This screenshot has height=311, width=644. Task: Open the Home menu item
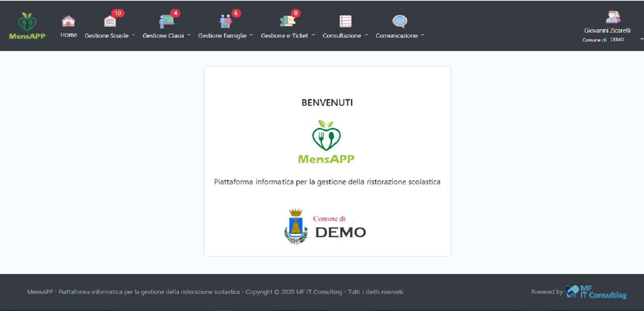tap(69, 35)
